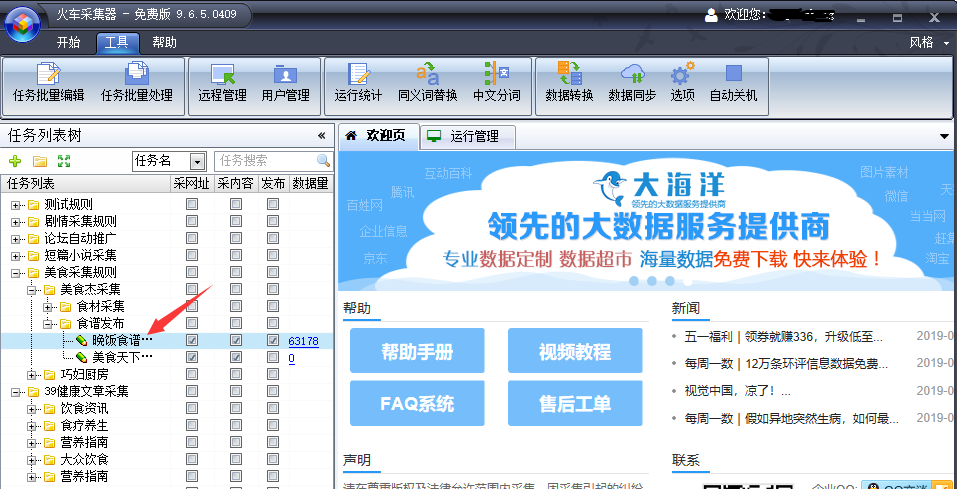Click the 视频教程 button
This screenshot has height=489, width=957.
coord(575,350)
